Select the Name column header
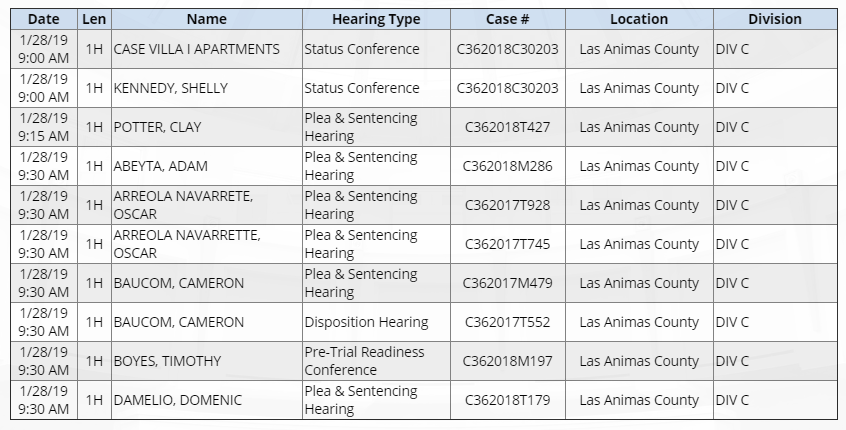Viewport: 846px width, 430px height. point(207,19)
